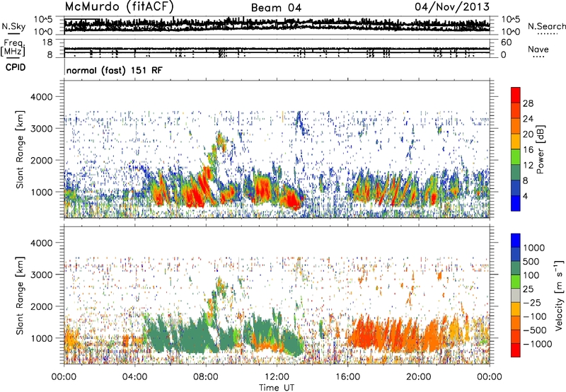Click the red top of power colorbar
Viewport: 566px width, 392px height.
516,95
